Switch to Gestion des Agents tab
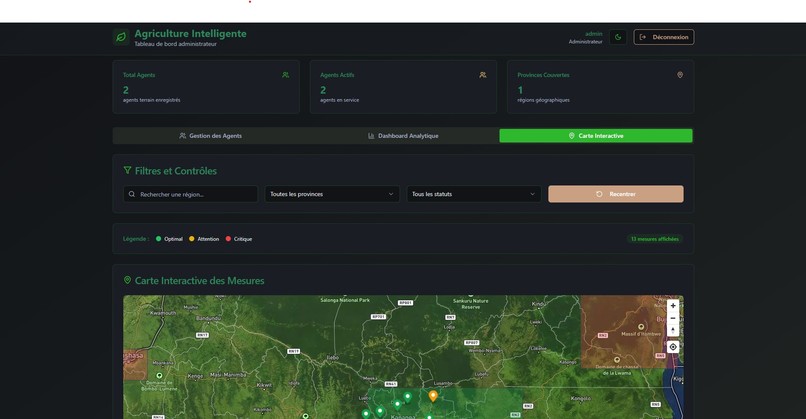Image resolution: width=806 pixels, height=419 pixels. pos(210,136)
